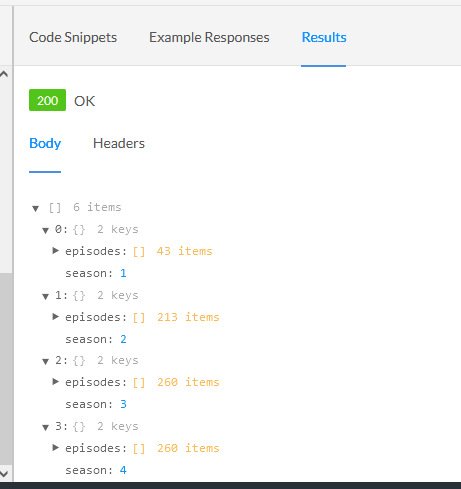The height and width of the screenshot is (489, 461).
Task: Expand season 3 episodes array
Action: (x=56, y=381)
